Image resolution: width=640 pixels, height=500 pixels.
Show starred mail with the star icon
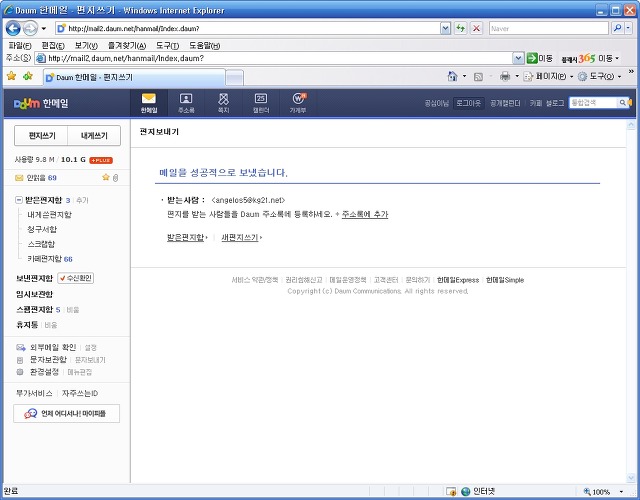pyautogui.click(x=106, y=177)
